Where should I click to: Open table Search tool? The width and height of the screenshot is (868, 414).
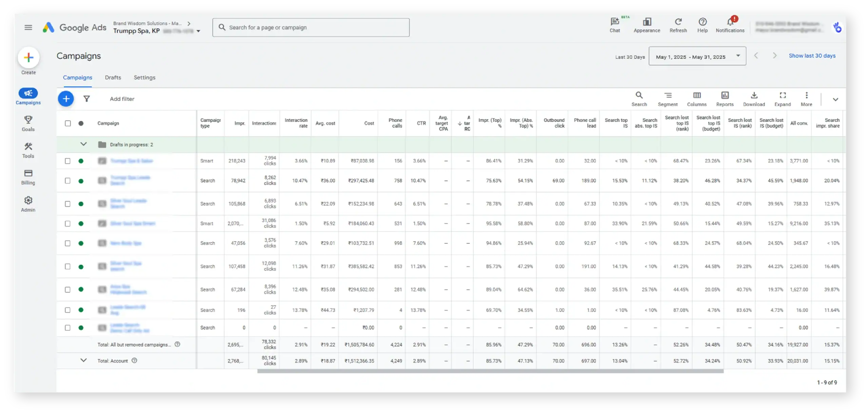[x=639, y=99]
